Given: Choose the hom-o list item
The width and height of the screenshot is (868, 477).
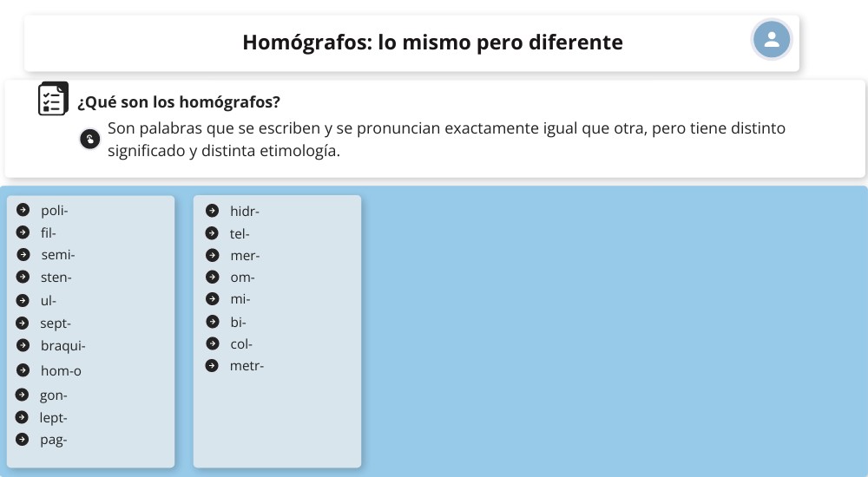Looking at the screenshot, I should 61,371.
